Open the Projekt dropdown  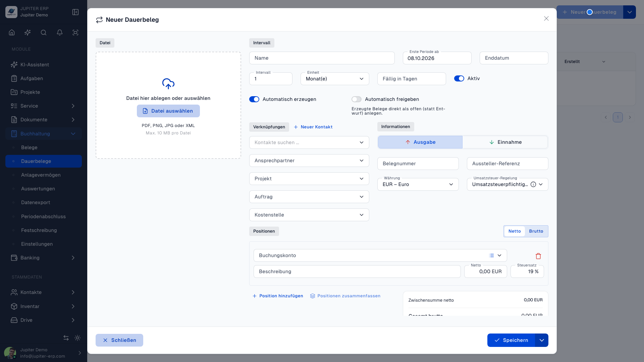(309, 179)
